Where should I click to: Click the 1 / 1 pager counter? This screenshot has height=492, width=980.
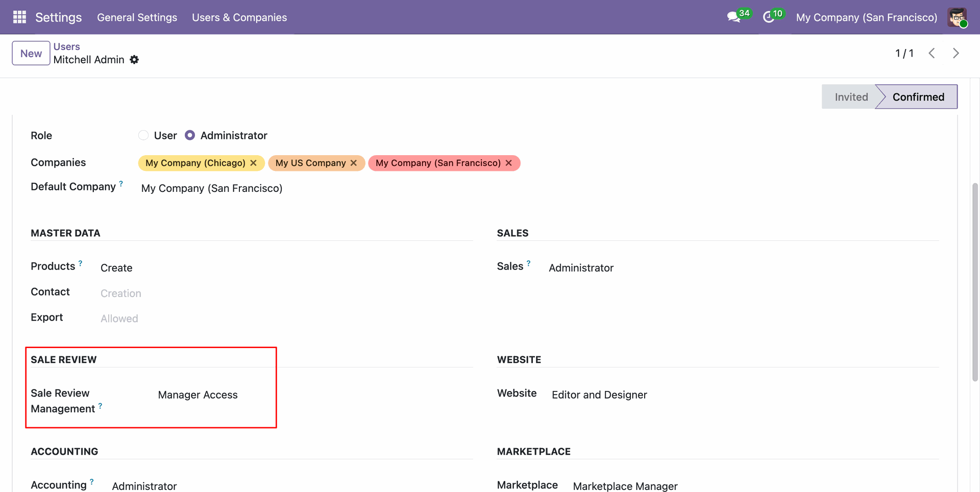pyautogui.click(x=904, y=53)
